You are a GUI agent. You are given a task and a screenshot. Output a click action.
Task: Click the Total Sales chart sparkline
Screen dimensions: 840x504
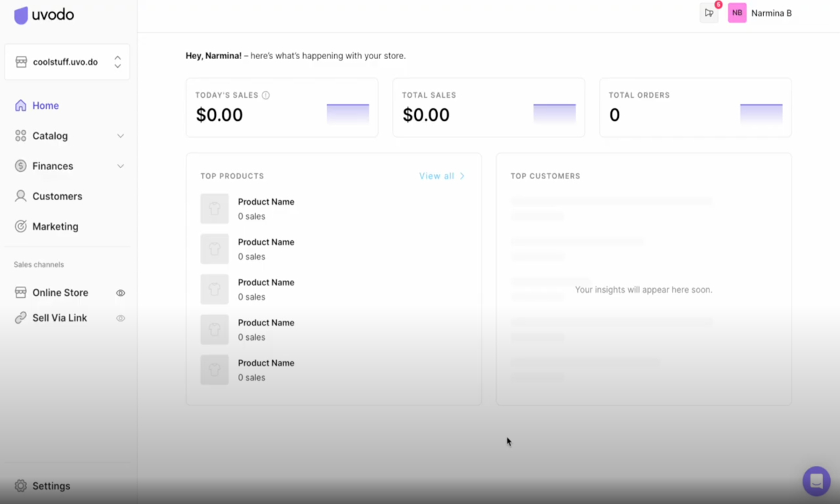pyautogui.click(x=555, y=114)
